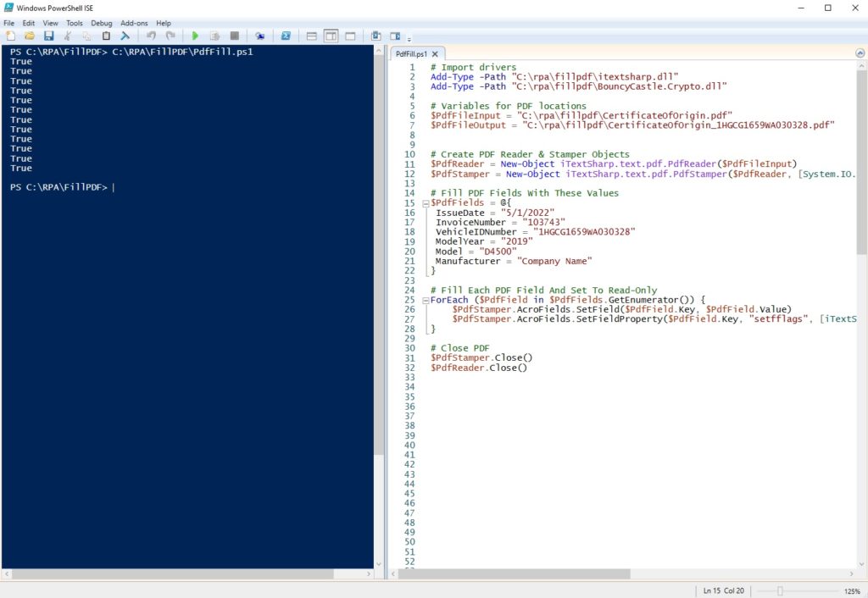Click the ISE window title bar icon

point(8,8)
